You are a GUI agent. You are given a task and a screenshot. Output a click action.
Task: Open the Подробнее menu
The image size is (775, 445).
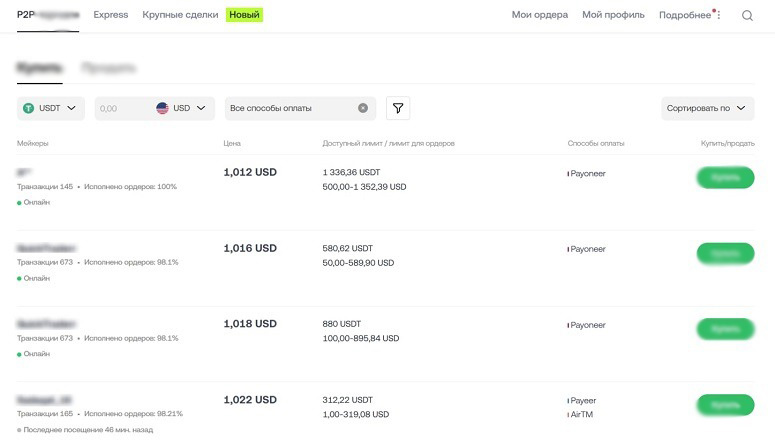point(684,15)
